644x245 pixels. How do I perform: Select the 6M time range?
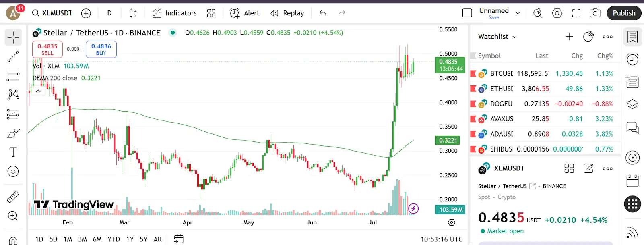(x=97, y=239)
